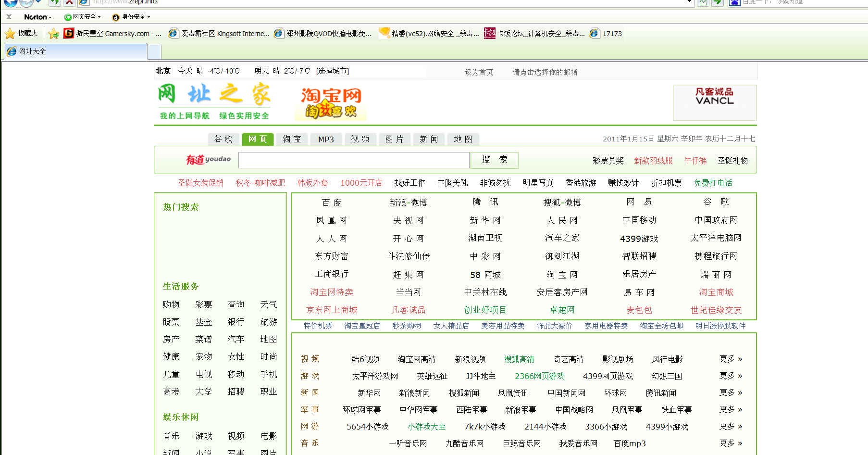Click the browser back arrow

(x=11, y=2)
